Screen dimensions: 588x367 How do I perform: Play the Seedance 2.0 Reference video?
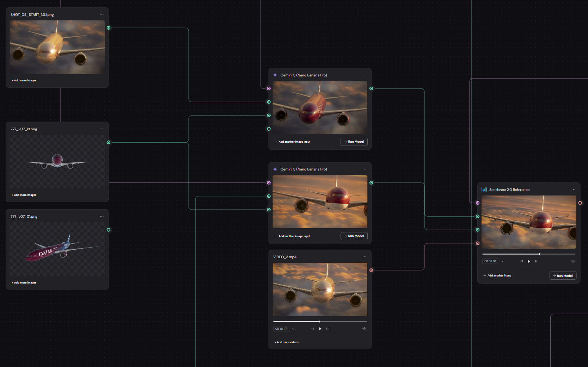tap(529, 261)
